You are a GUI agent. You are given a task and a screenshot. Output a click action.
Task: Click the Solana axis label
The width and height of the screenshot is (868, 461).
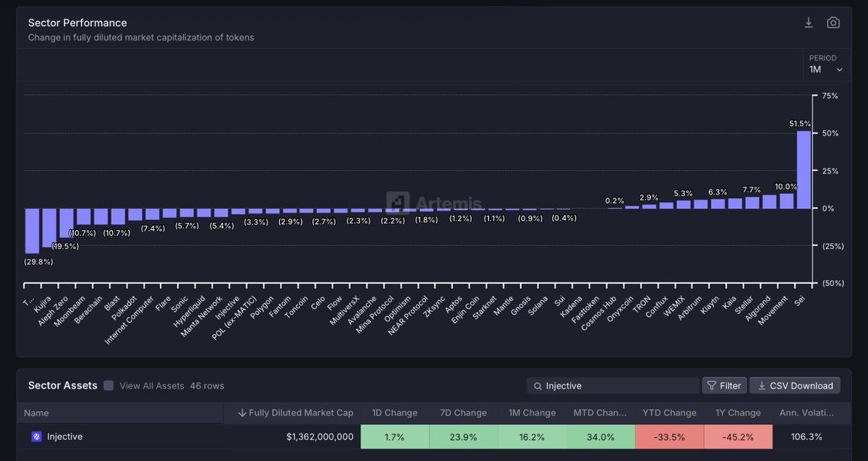[x=539, y=304]
